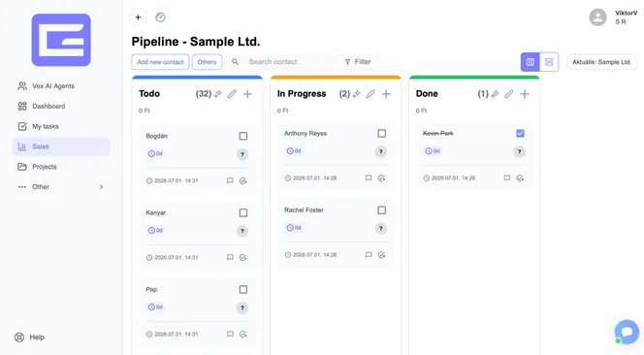Edit the Todo column with pencil icon
This screenshot has height=355, width=644.
232,94
